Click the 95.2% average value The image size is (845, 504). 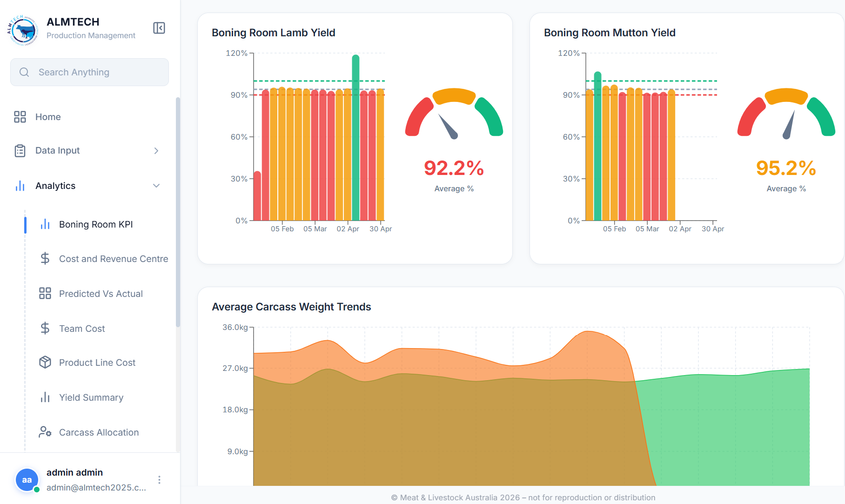(786, 168)
